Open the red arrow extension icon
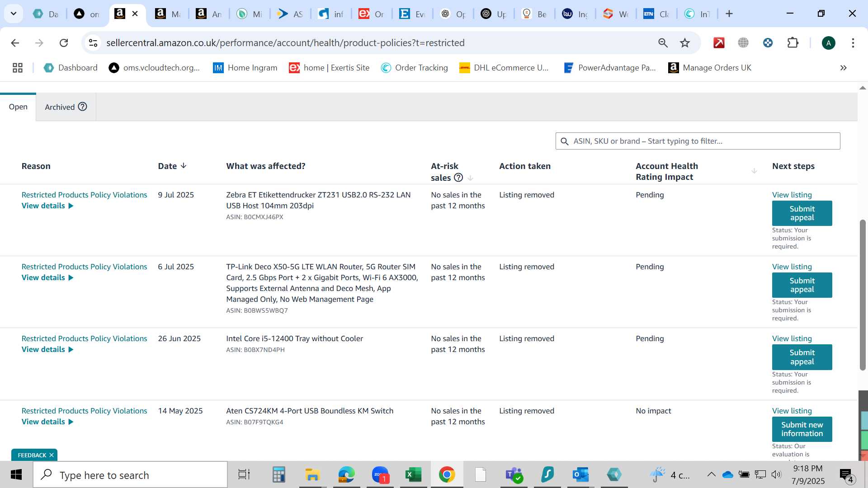Screen dimensions: 868x488 [x=719, y=43]
